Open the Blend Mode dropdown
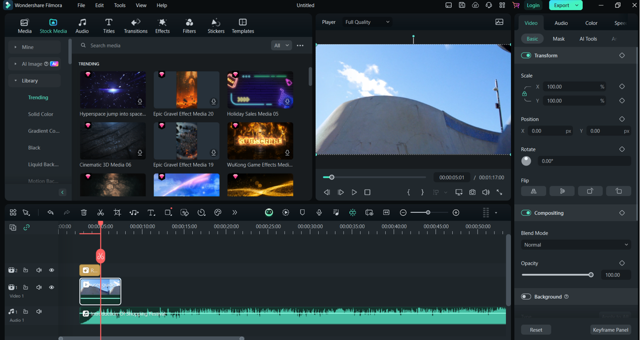Screen dimensions: 644x340 pos(576,245)
